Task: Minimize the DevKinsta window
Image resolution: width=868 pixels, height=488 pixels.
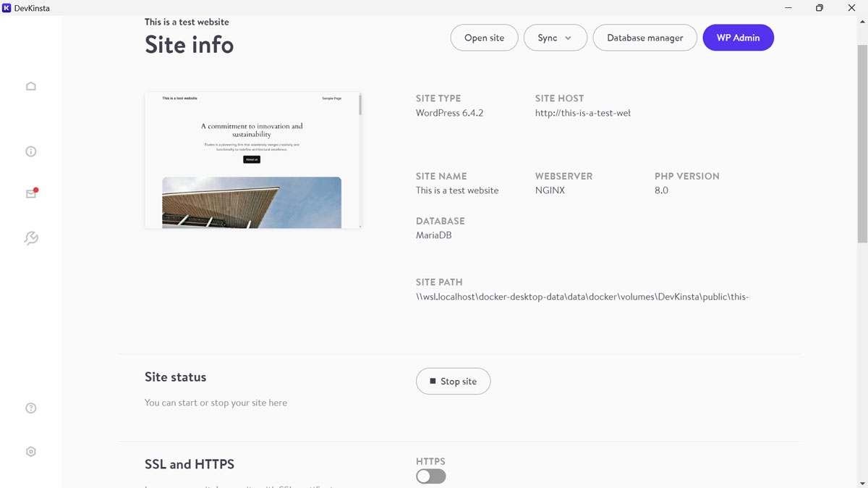Action: 786,8
